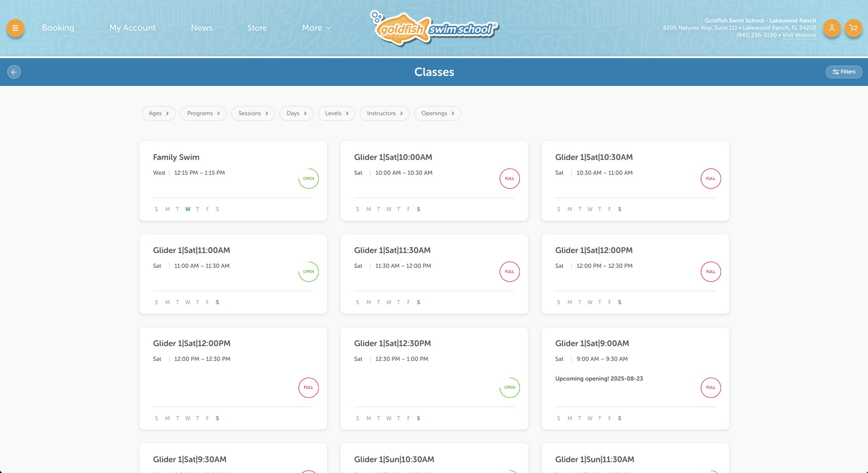868x473 pixels.
Task: Click the Goldfish Swim School logo
Action: (434, 28)
